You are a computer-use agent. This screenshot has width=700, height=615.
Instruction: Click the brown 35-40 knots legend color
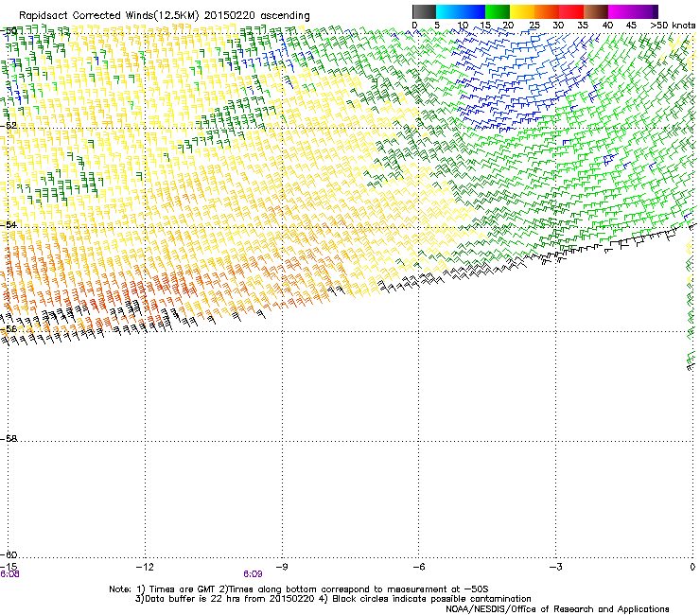pyautogui.click(x=596, y=11)
